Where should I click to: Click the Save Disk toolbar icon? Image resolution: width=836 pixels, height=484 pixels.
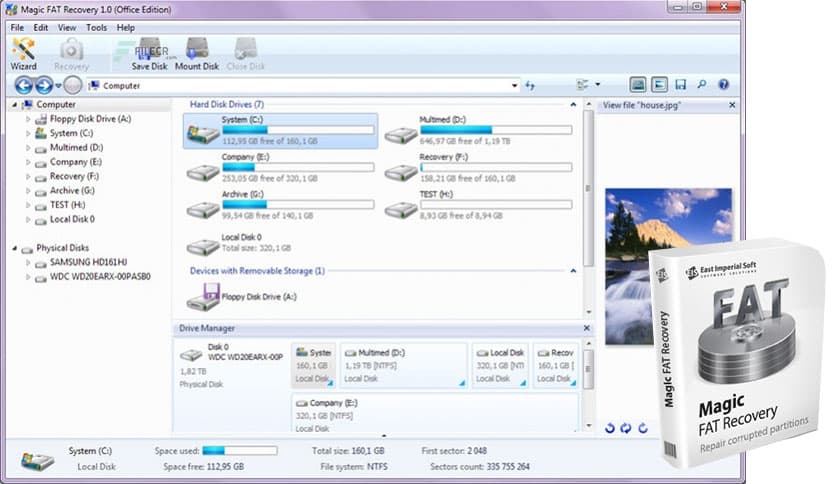click(x=150, y=53)
